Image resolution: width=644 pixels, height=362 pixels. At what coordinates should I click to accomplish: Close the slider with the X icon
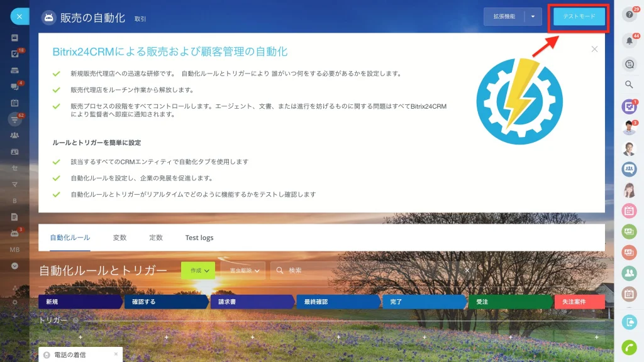click(19, 17)
